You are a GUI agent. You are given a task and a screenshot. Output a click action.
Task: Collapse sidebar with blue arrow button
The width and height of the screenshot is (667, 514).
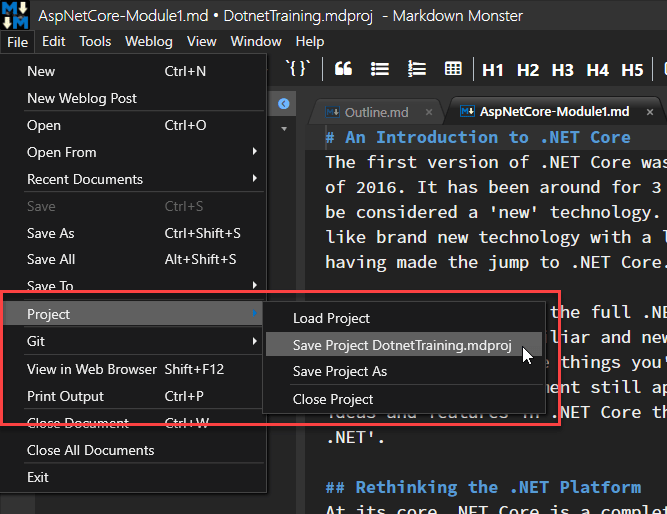tap(284, 103)
